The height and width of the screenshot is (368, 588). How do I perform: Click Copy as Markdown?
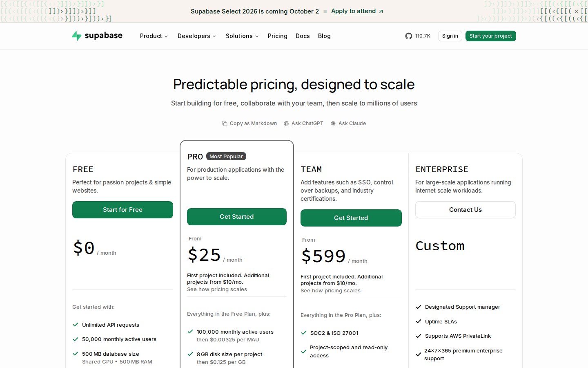249,123
